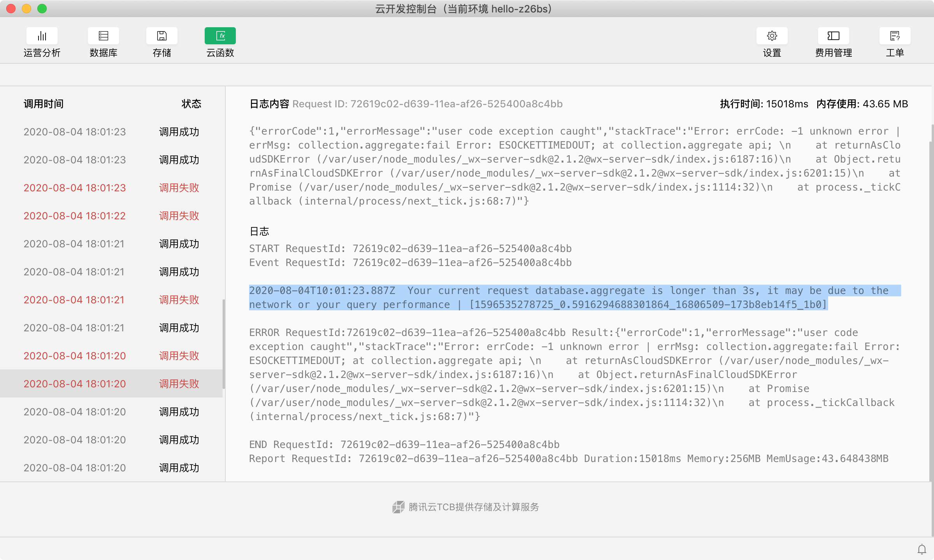Viewport: 934px width, 560px height.
Task: Click the notification bell icon
Action: (x=922, y=549)
